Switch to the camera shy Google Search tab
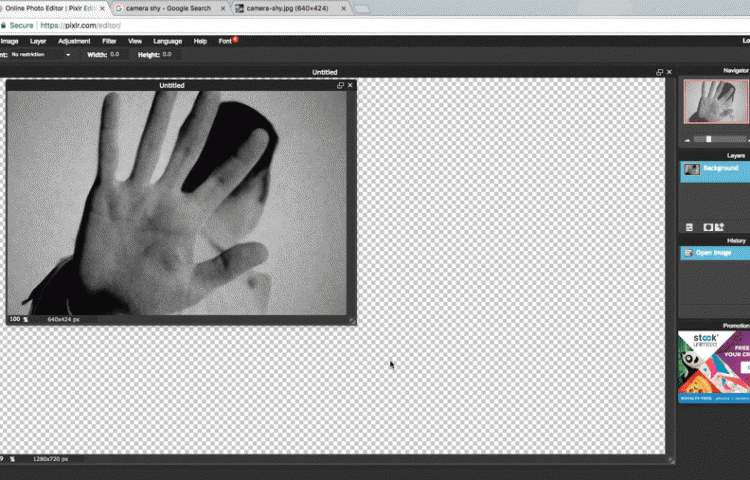The image size is (750, 480). [168, 8]
